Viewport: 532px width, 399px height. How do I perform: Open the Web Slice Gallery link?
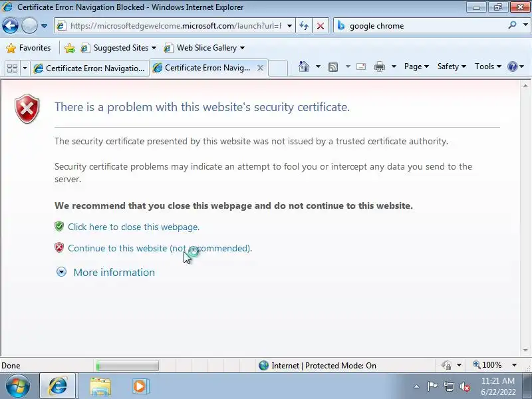[204, 48]
